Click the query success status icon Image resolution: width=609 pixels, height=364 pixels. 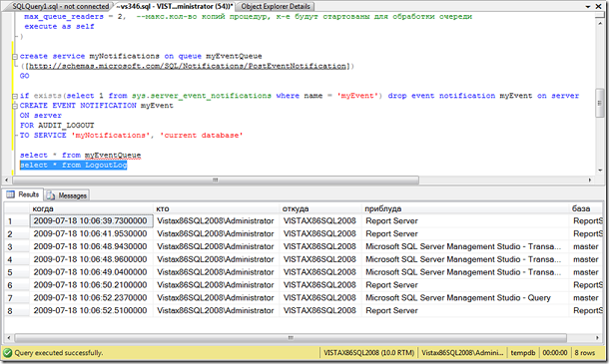click(x=7, y=353)
